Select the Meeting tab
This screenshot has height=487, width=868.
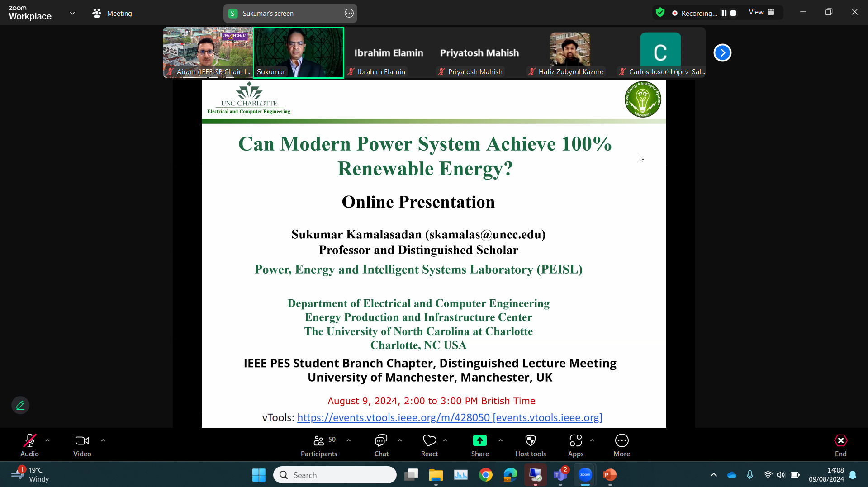(x=112, y=14)
